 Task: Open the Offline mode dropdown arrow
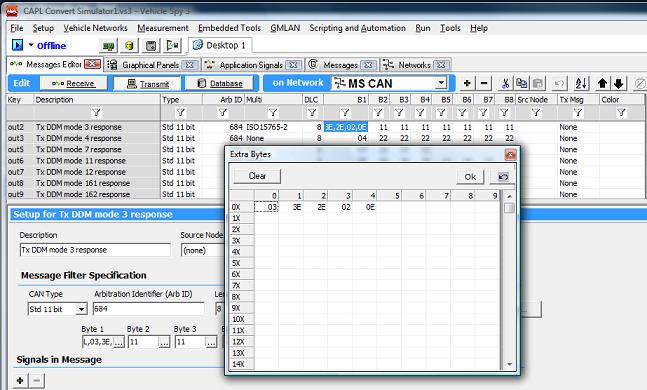click(31, 45)
